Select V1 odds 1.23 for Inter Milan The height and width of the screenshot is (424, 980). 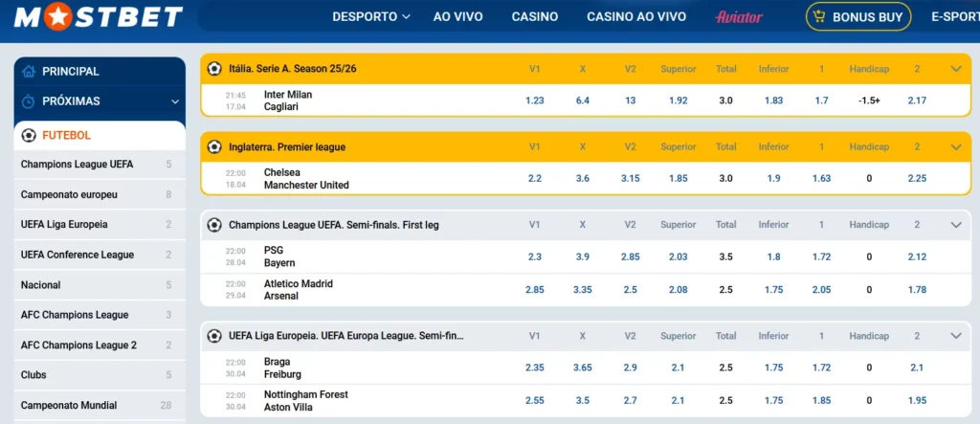(534, 100)
